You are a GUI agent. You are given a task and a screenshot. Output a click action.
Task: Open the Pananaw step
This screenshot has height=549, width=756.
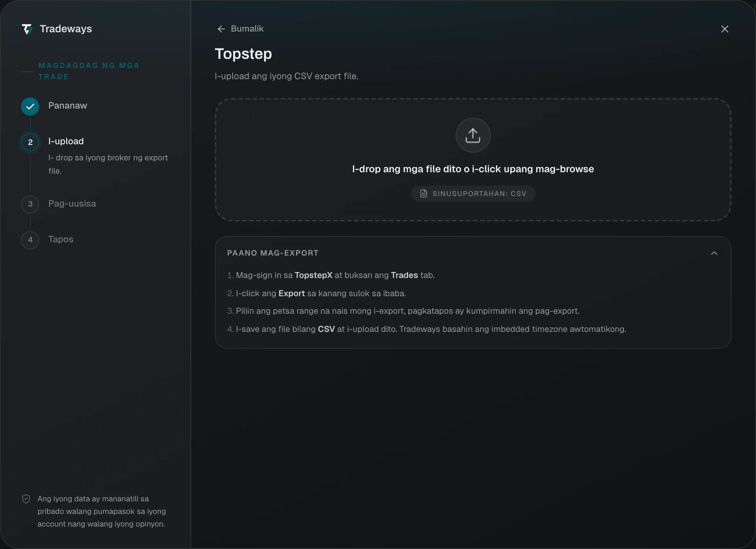68,106
